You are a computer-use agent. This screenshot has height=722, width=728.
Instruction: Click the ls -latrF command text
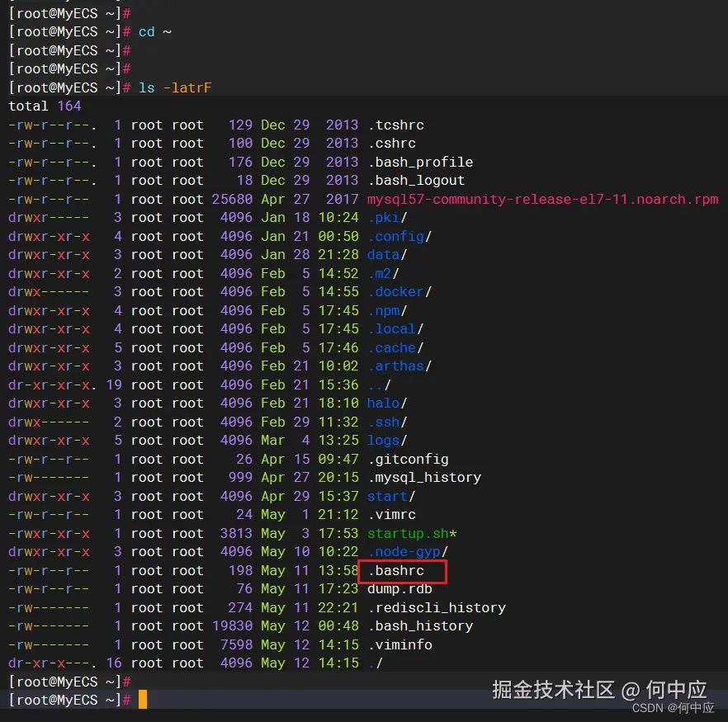(175, 87)
